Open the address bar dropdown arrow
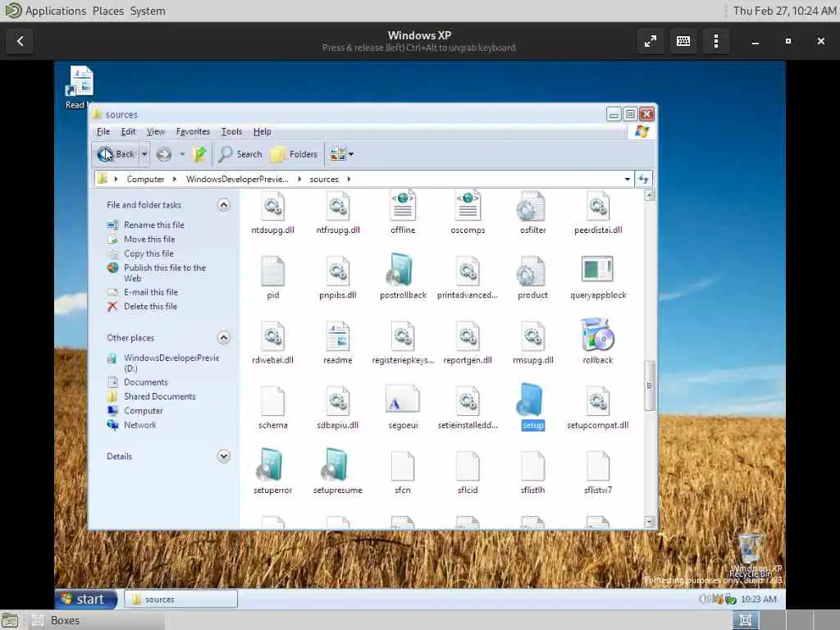The height and width of the screenshot is (630, 840). pos(628,179)
